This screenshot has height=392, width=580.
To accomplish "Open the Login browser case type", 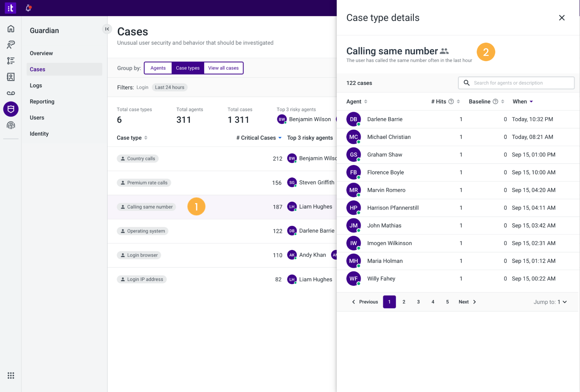I will pyautogui.click(x=139, y=255).
